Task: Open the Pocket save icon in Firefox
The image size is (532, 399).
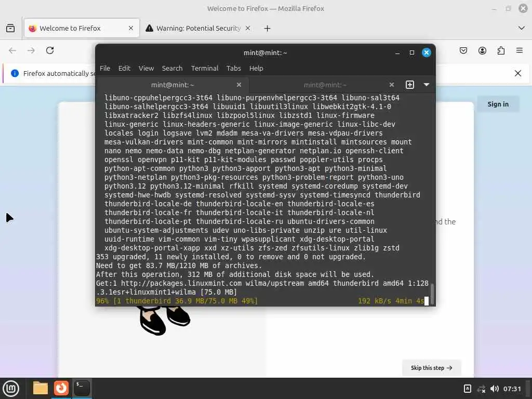Action: tap(463, 50)
